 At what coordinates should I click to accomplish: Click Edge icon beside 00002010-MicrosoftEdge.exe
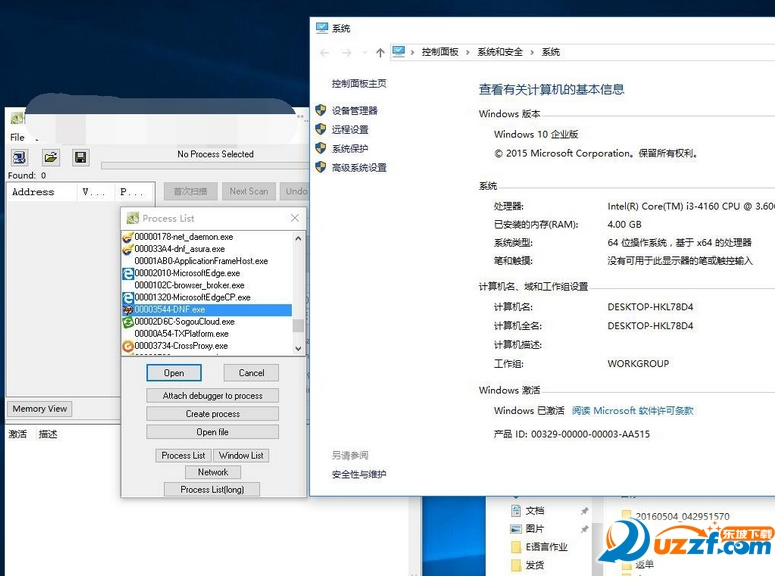(x=128, y=273)
